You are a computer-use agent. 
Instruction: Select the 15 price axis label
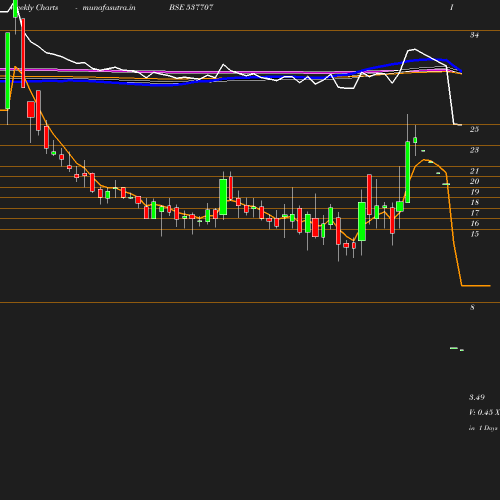tap(474, 234)
